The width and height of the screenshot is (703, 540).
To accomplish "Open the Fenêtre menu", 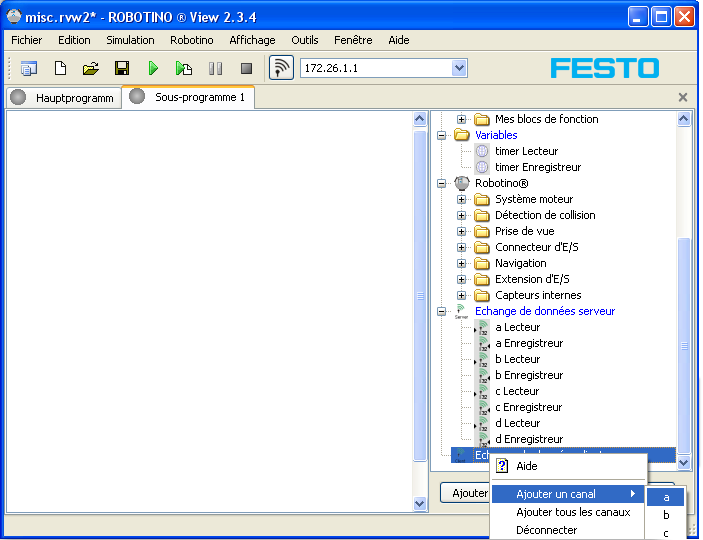I will [x=353, y=40].
